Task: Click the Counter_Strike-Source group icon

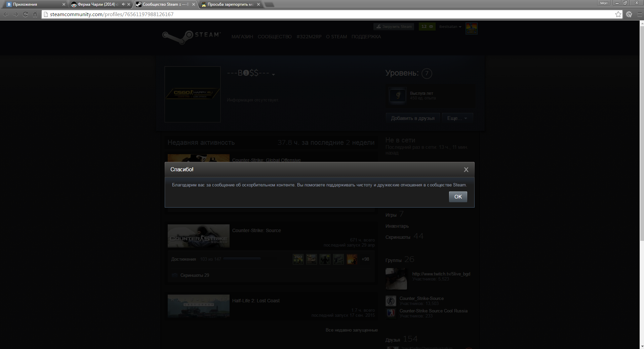Action: (x=391, y=301)
